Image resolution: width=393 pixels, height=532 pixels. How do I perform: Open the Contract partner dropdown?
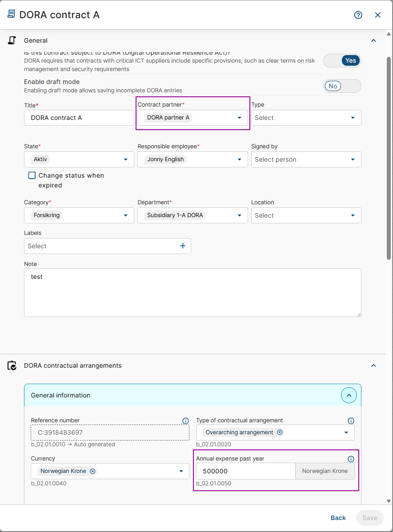coord(239,118)
